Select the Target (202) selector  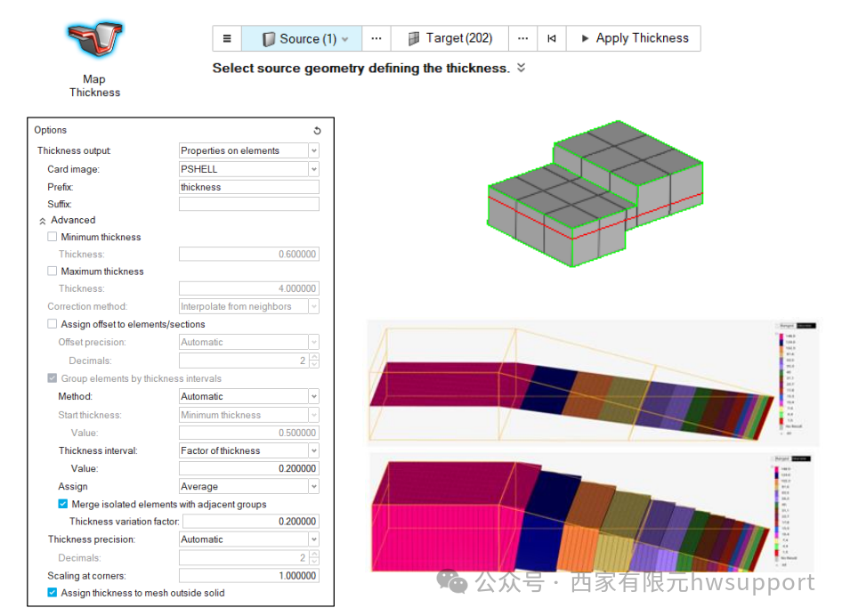(x=450, y=38)
